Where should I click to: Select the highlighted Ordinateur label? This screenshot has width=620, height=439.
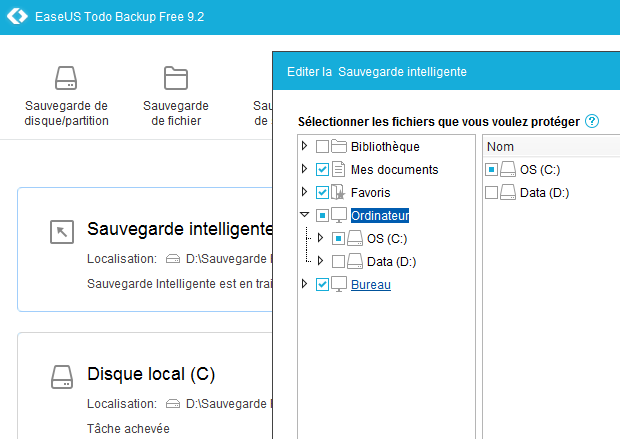pyautogui.click(x=380, y=215)
